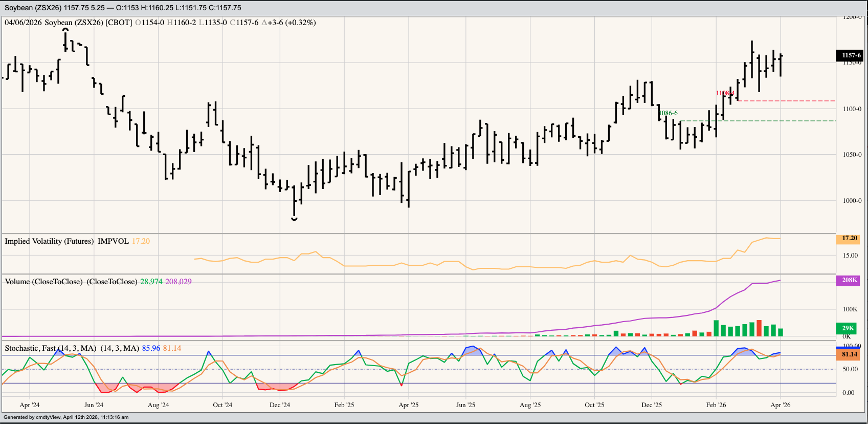Click the orange 17.20 implied volatility tag
The height and width of the screenshot is (424, 868).
tap(849, 239)
